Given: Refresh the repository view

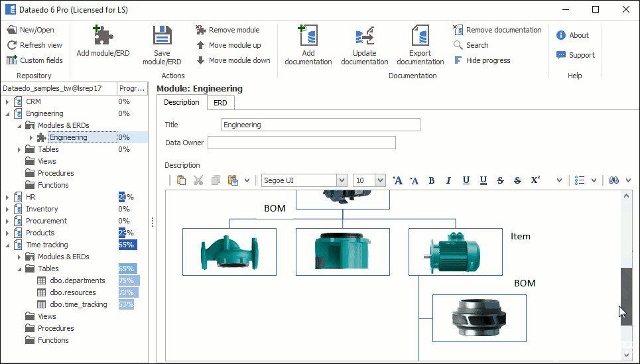Looking at the screenshot, I should tap(34, 45).
